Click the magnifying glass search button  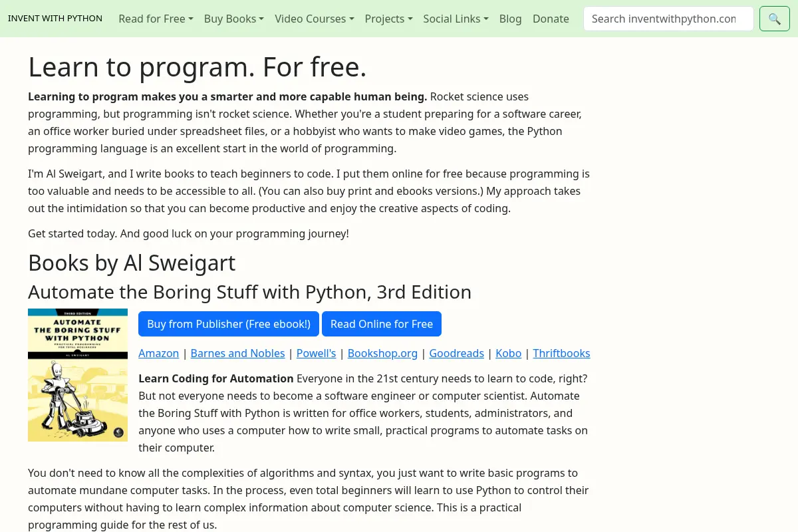click(774, 19)
